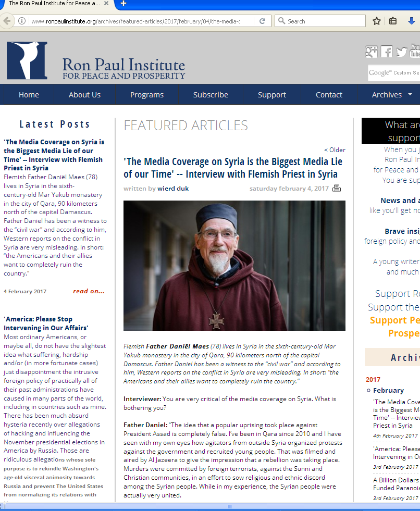Screen dimensions: 420x511
Task: Visit the Google Plus social icon
Action: (x=372, y=52)
